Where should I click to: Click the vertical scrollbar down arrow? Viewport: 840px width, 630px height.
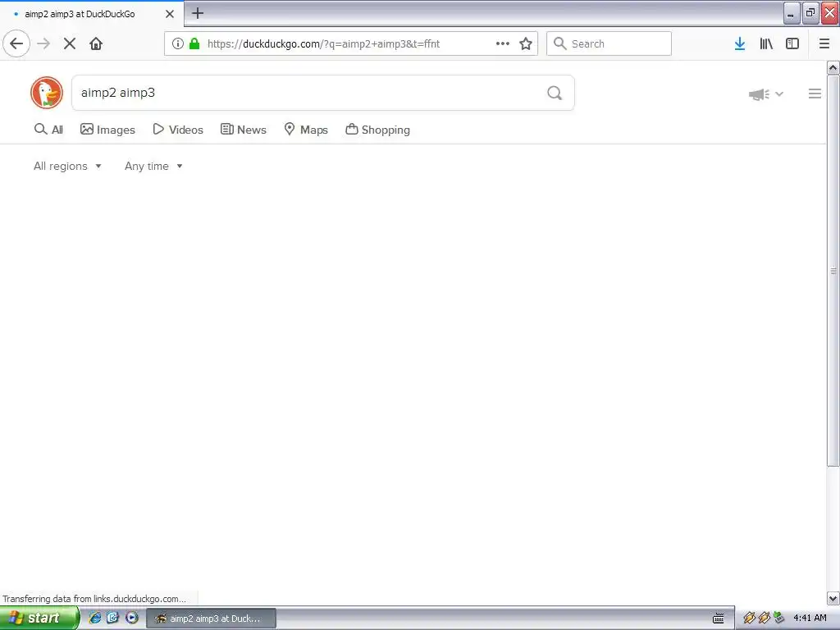tap(833, 598)
